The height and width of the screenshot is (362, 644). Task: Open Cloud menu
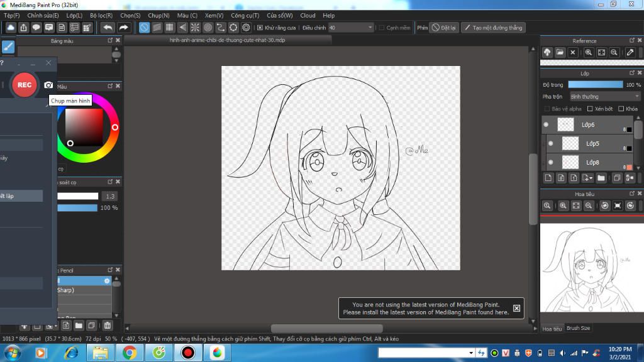point(308,15)
